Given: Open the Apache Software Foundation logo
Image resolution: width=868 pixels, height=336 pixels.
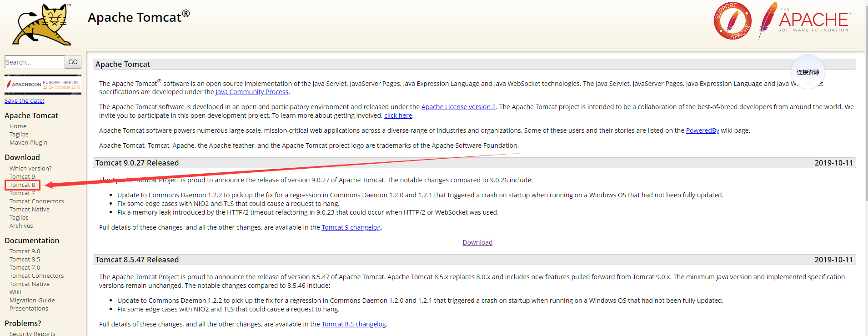Looking at the screenshot, I should tap(804, 21).
